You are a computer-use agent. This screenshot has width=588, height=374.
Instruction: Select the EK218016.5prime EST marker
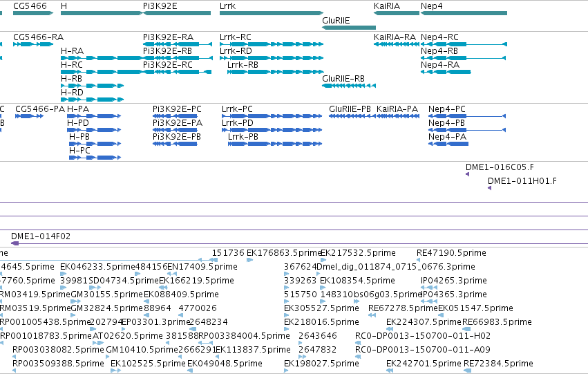(287, 329)
